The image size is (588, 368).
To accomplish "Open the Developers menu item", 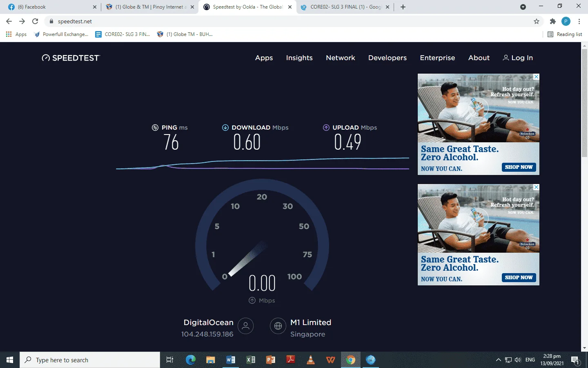I will [388, 58].
